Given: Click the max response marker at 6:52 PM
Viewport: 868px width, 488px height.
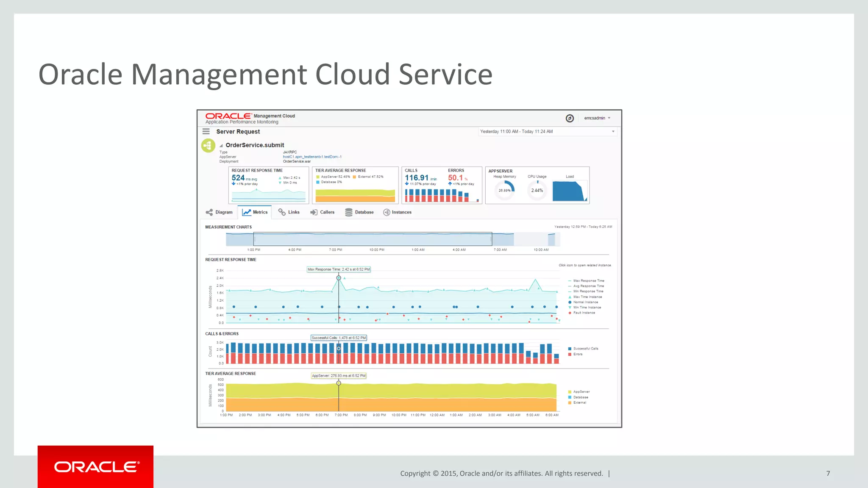Looking at the screenshot, I should tap(339, 278).
